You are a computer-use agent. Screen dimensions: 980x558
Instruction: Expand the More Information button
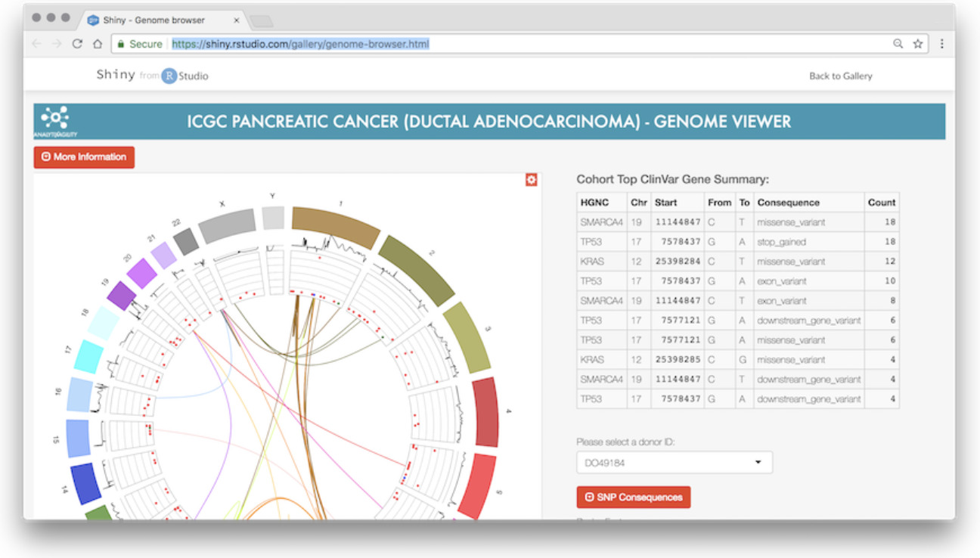pos(84,157)
